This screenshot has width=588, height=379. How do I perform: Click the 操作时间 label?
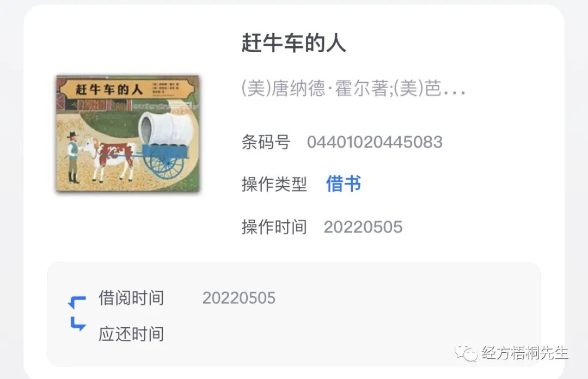[274, 227]
